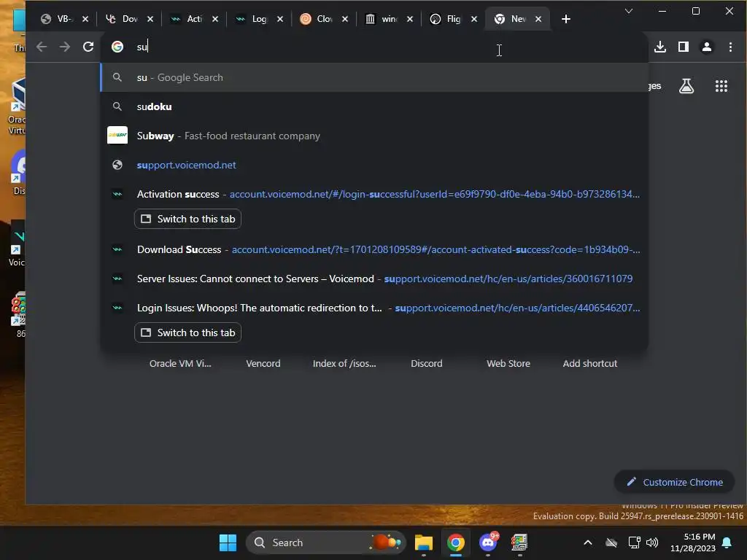Show hidden system tray icons
This screenshot has height=560, width=747.
pyautogui.click(x=588, y=542)
